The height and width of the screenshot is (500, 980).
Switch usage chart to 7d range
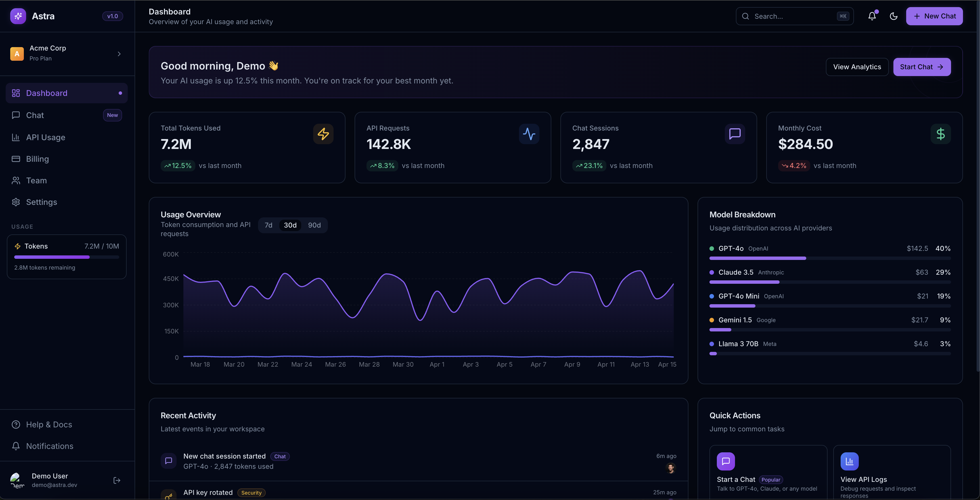(269, 225)
